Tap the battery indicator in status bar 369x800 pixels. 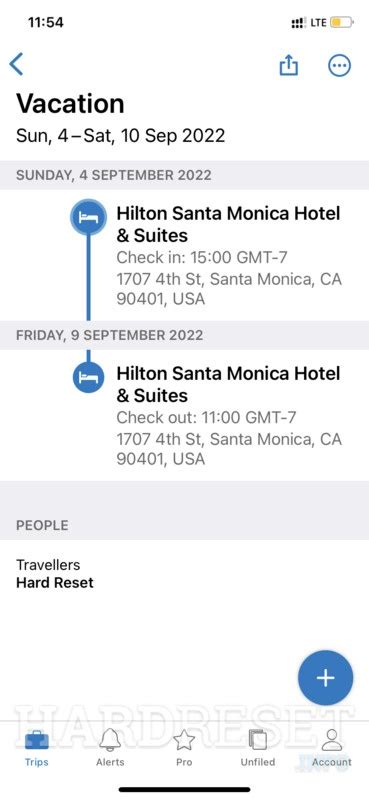pos(342,23)
